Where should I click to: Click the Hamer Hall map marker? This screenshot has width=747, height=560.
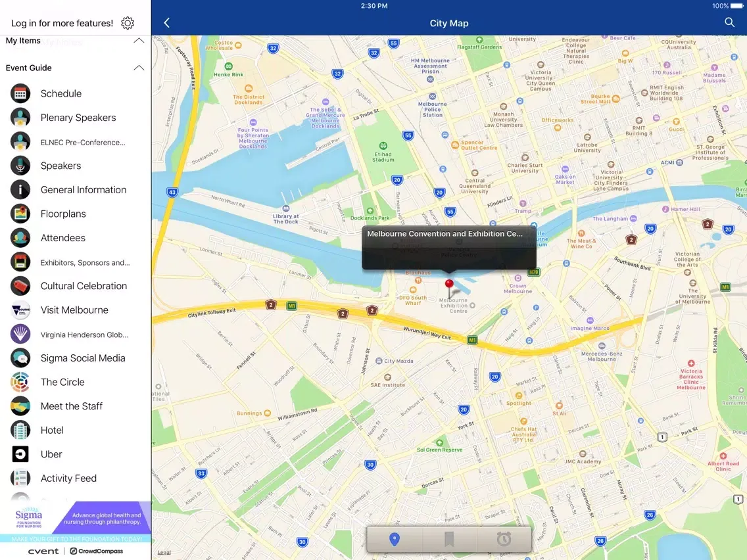pyautogui.click(x=665, y=209)
